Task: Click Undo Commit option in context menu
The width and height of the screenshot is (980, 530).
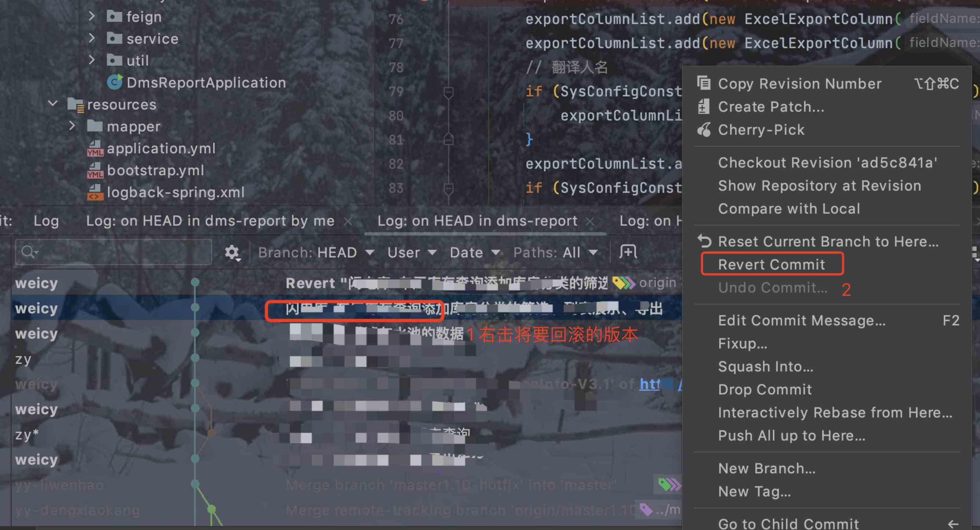Action: click(772, 288)
